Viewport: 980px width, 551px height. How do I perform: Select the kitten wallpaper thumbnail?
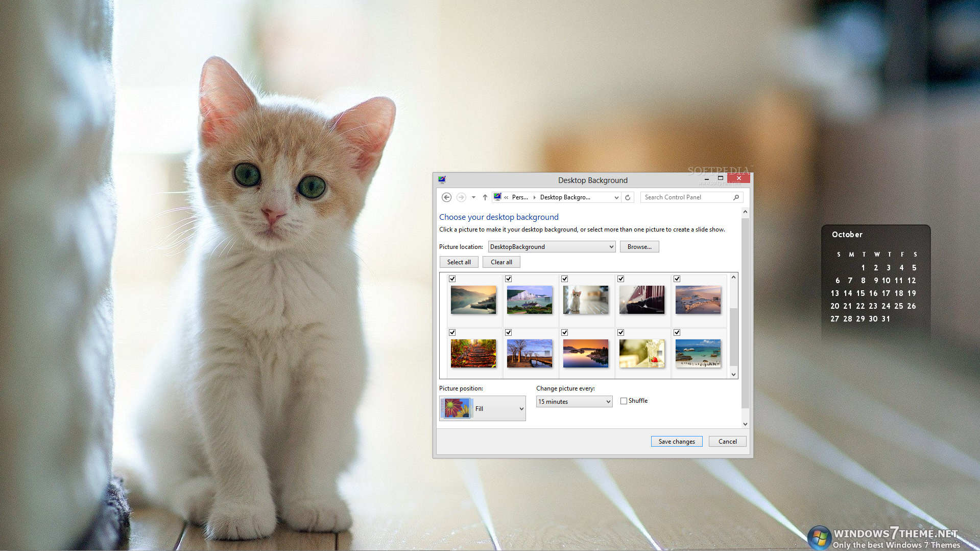click(x=586, y=300)
